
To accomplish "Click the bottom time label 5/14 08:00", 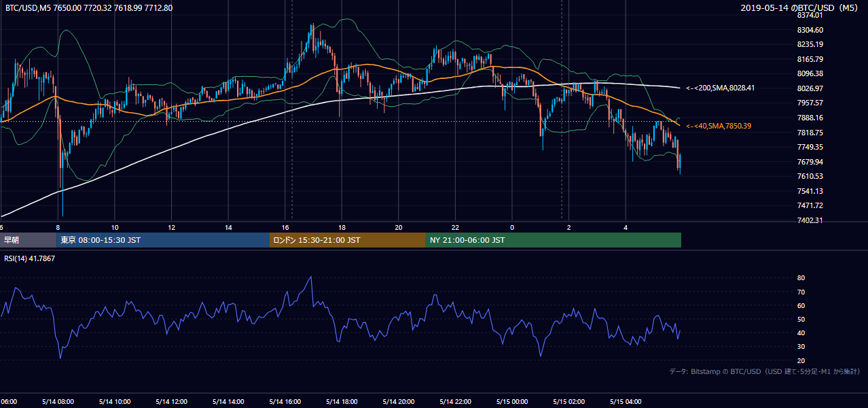I will (x=58, y=401).
